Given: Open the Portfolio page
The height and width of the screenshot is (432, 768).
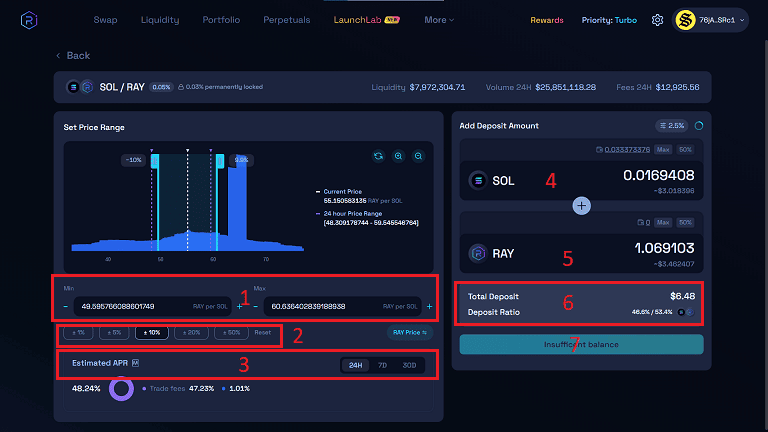Looking at the screenshot, I should 221,20.
